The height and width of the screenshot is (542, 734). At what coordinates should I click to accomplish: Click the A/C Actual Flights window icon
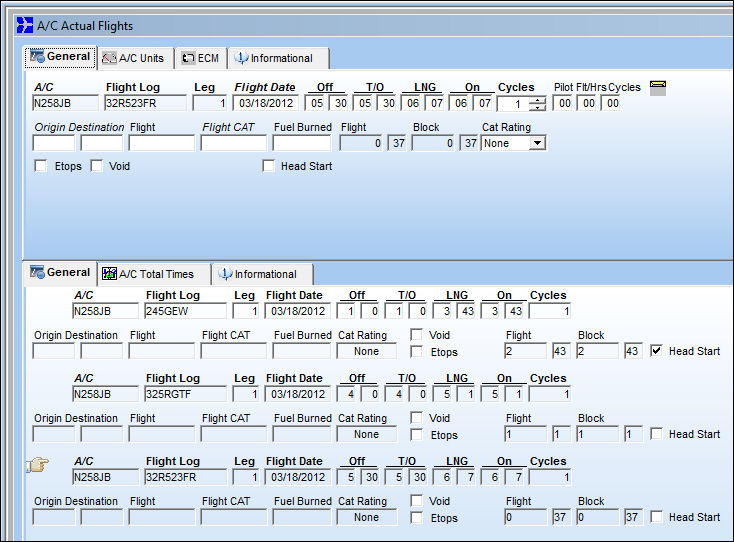click(25, 25)
